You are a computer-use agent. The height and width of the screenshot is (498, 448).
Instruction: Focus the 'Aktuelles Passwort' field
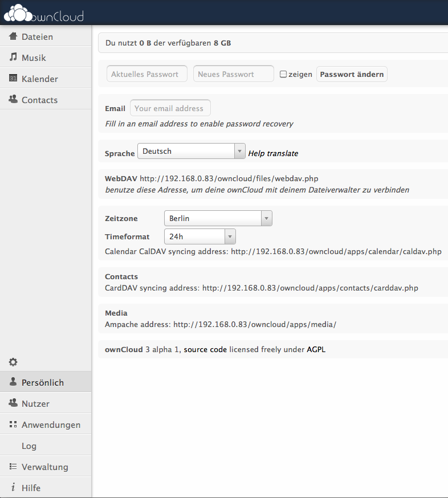[x=147, y=74]
